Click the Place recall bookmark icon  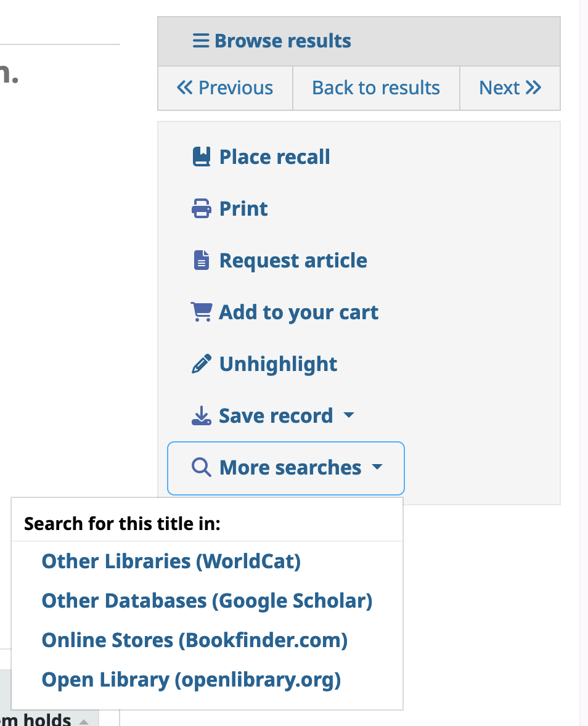click(x=202, y=157)
